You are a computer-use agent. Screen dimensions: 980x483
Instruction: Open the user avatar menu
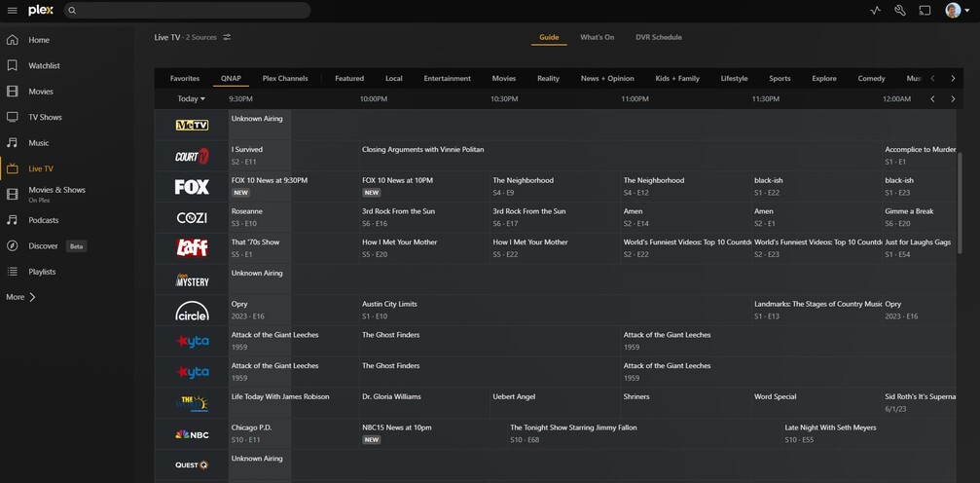coord(957,11)
